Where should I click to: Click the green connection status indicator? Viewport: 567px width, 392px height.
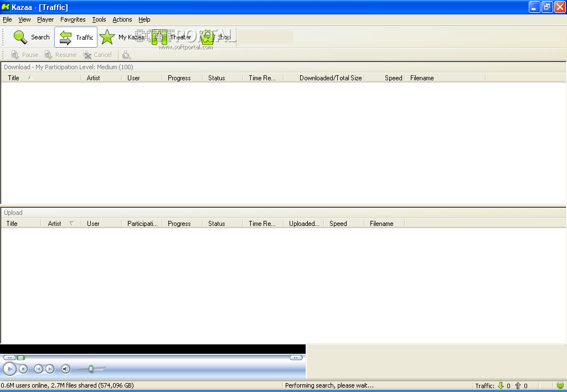pos(560,385)
